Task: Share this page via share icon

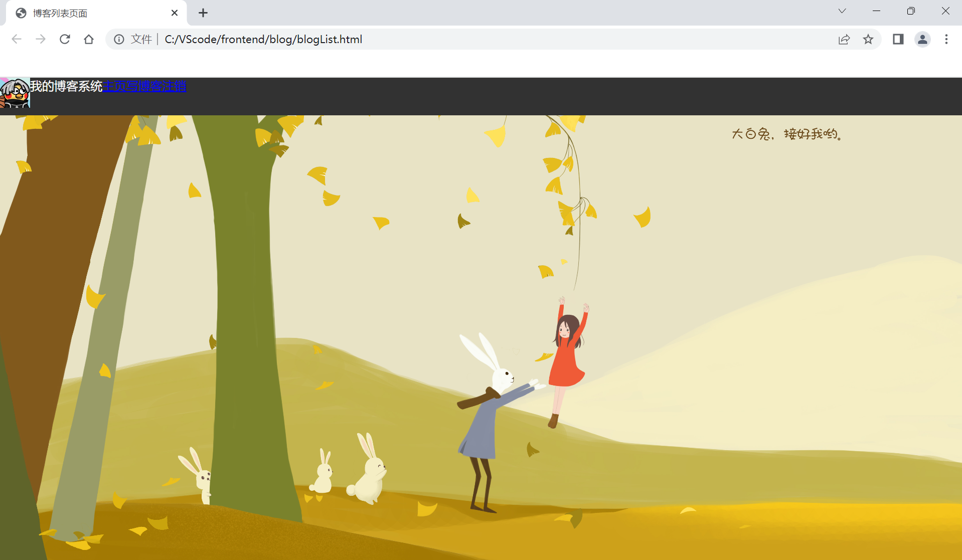Action: (844, 39)
